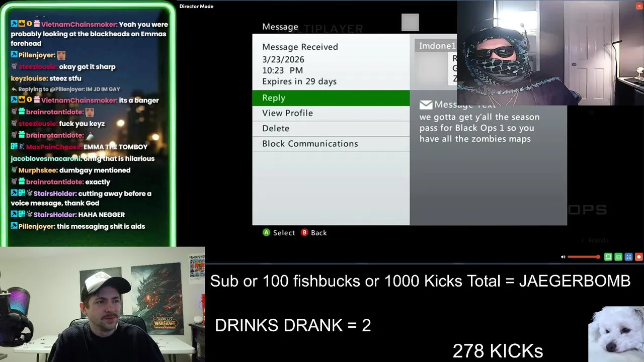Screen dimensions: 644x362
Task: Click the emote in Pillenjoyer's first message
Action: point(61,55)
